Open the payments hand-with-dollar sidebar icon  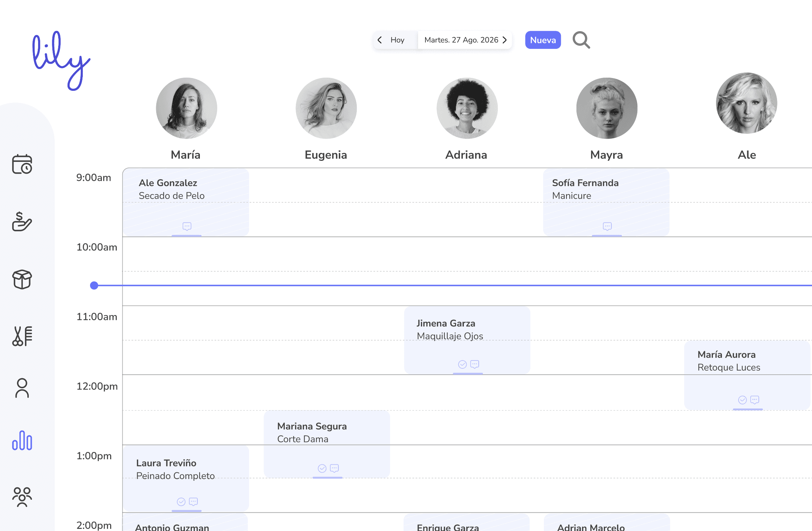22,222
